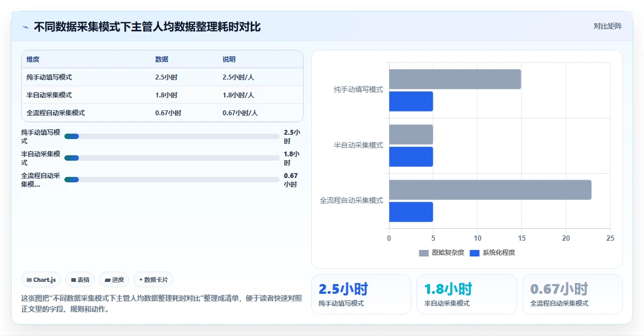The width and height of the screenshot is (644, 336).
Task: Select the 进度 tag chip
Action: 114,280
